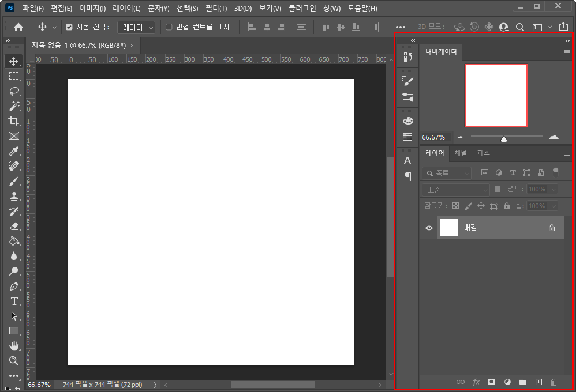The height and width of the screenshot is (392, 576).
Task: Select the Clone Stamp tool
Action: click(x=14, y=196)
